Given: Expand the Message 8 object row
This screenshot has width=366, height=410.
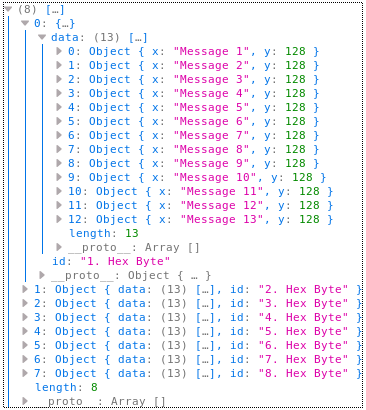Looking at the screenshot, I should tap(59, 149).
